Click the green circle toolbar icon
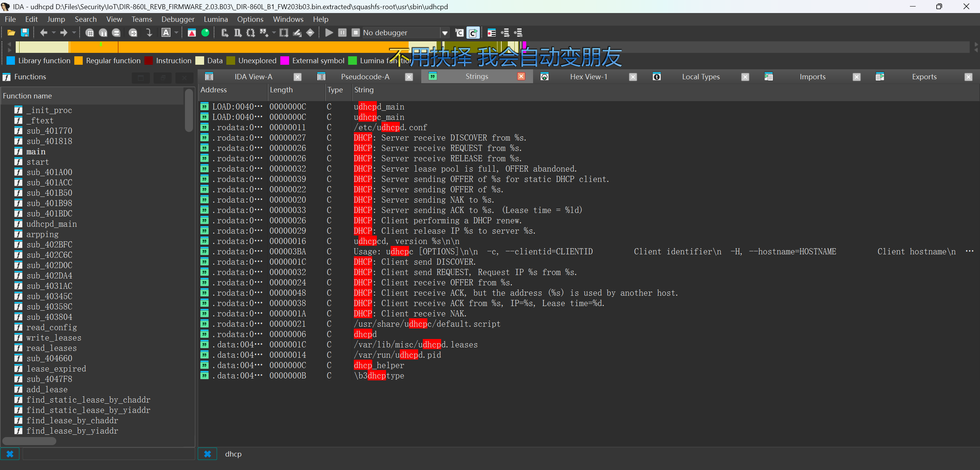The width and height of the screenshot is (980, 470). 205,33
